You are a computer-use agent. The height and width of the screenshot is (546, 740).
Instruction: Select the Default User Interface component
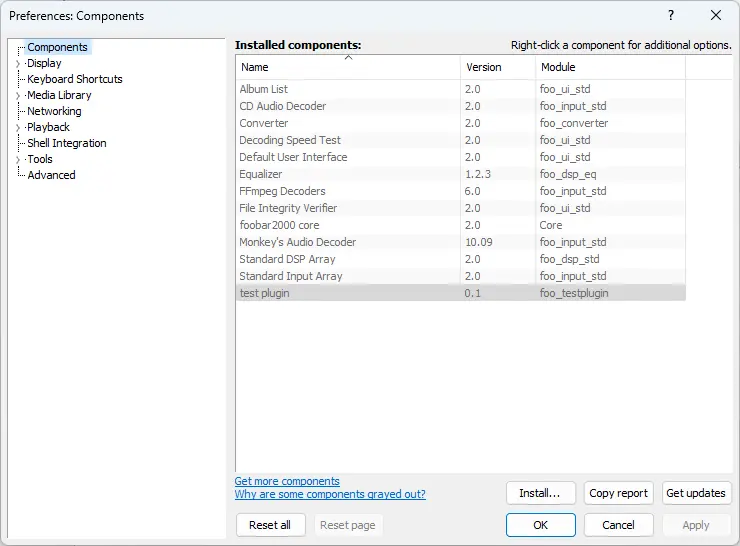point(461,157)
